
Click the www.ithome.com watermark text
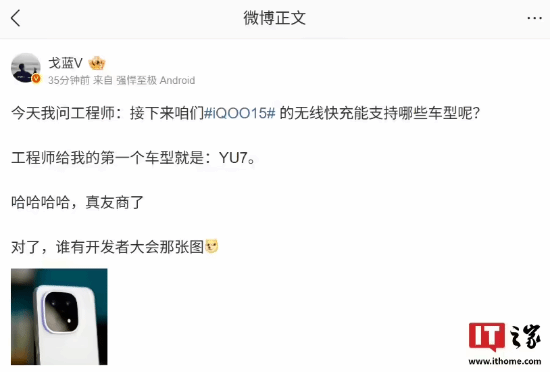pyautogui.click(x=504, y=361)
